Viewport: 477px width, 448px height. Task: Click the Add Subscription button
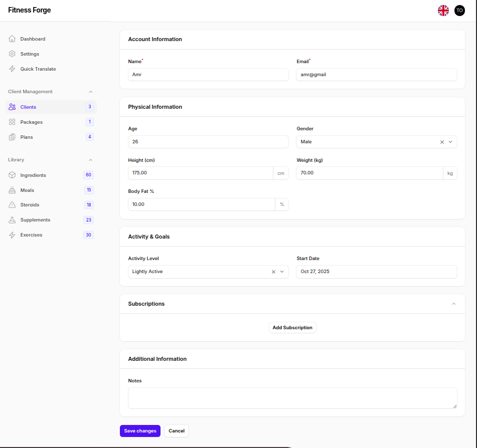(x=292, y=327)
